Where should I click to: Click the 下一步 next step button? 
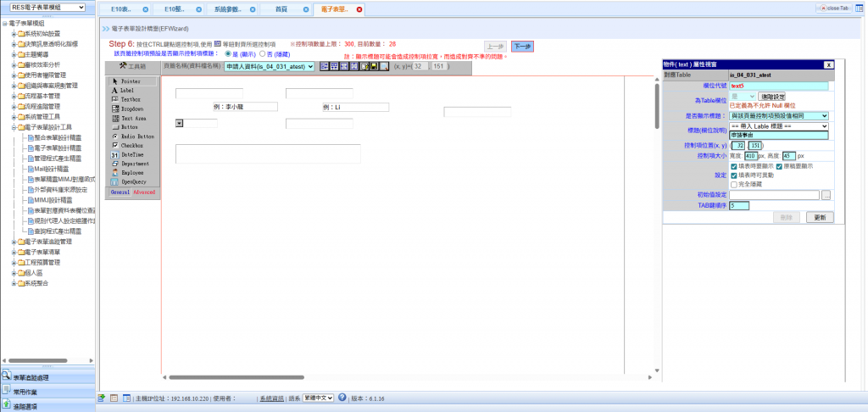point(522,47)
